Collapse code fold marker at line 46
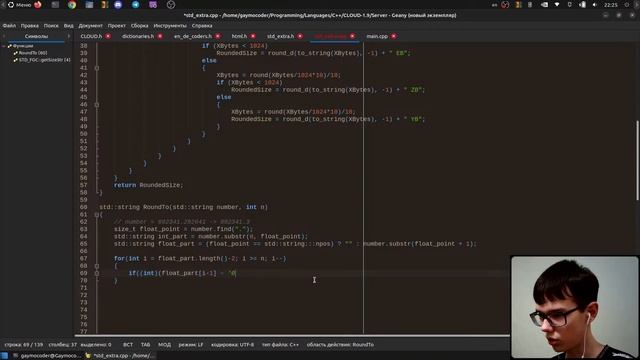640x360 pixels. [x=97, y=105]
